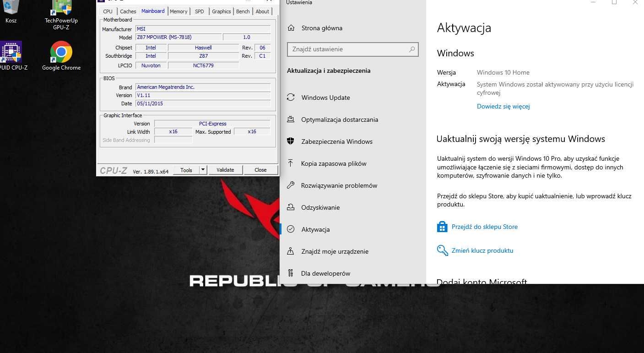Click the key icon beside Zmień klucz produktu

(442, 250)
